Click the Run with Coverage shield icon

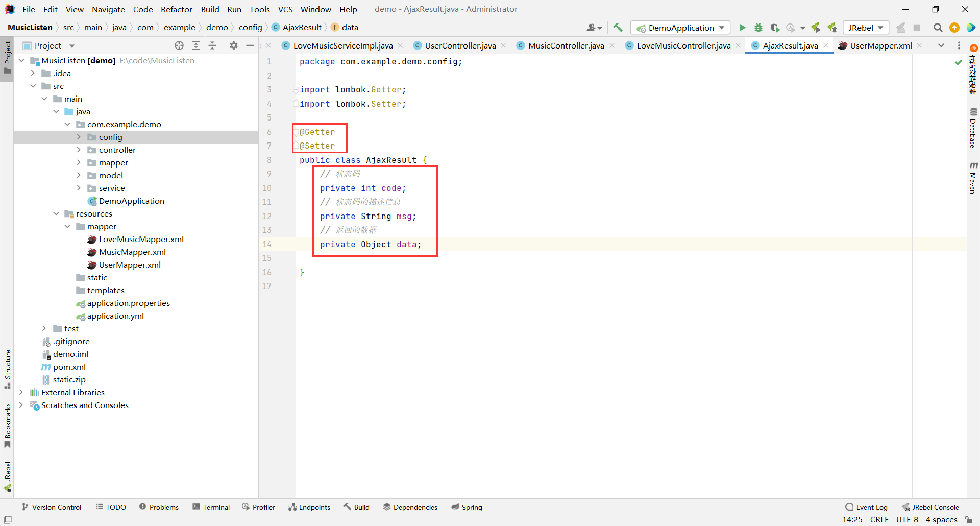(775, 28)
